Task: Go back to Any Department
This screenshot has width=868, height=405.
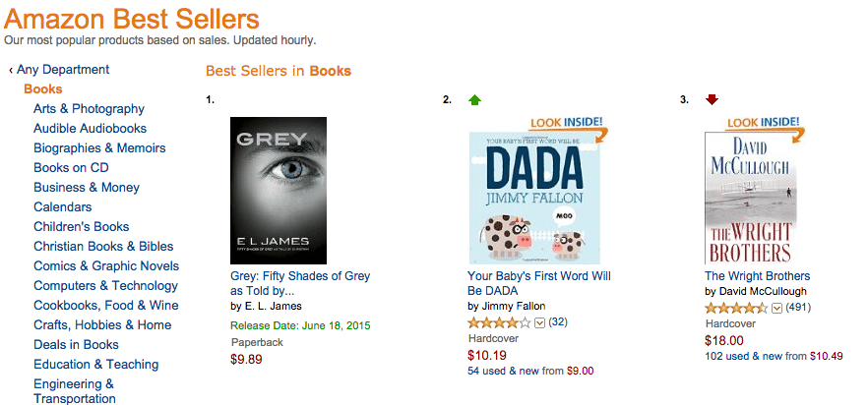Action: [59, 70]
